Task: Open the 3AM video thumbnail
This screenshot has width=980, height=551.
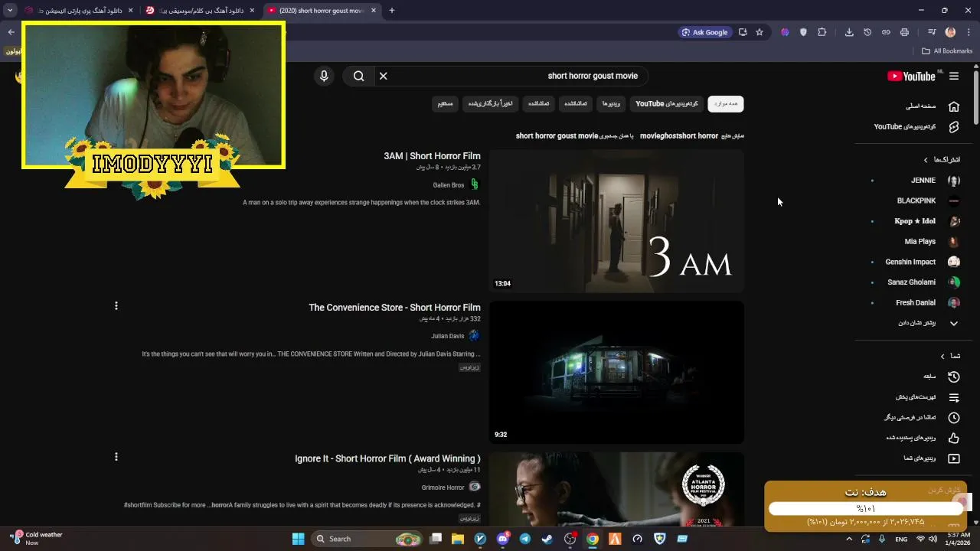Action: [x=616, y=221]
